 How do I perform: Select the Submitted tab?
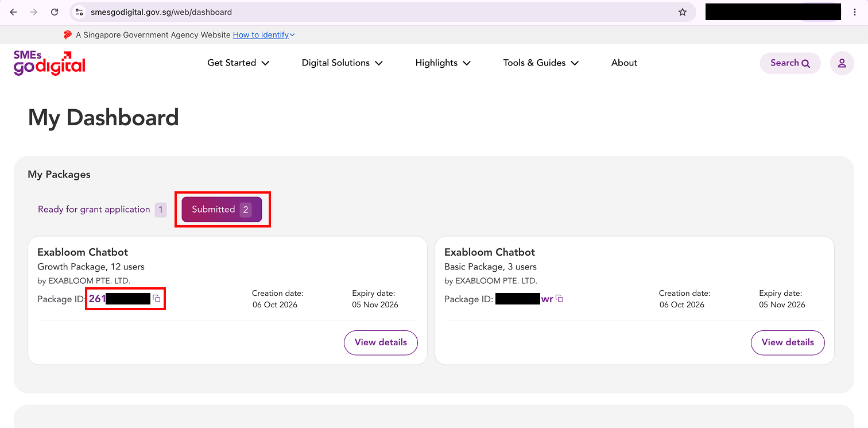pyautogui.click(x=222, y=210)
